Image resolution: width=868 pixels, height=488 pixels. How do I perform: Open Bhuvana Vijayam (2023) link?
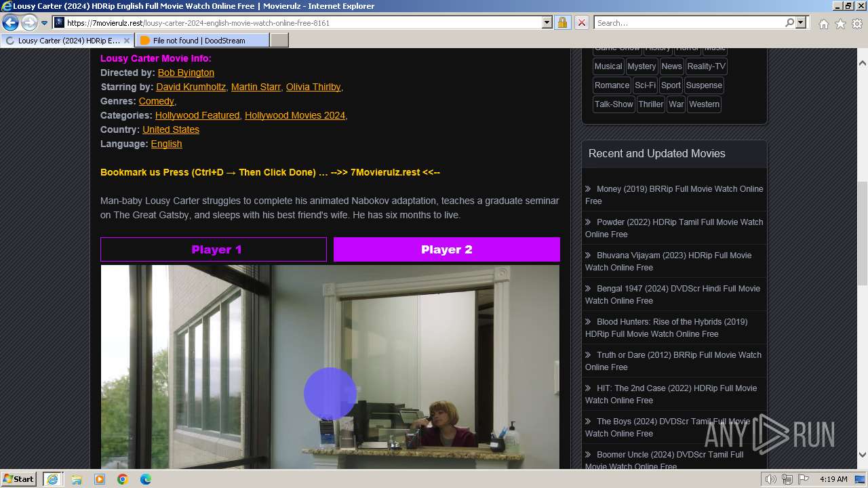(669, 261)
